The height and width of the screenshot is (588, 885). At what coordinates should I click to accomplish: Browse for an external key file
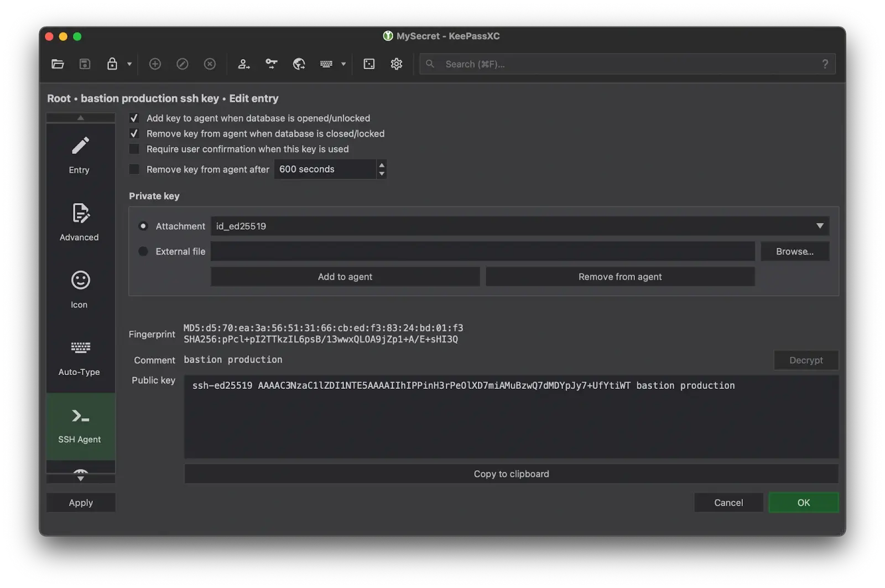(795, 251)
